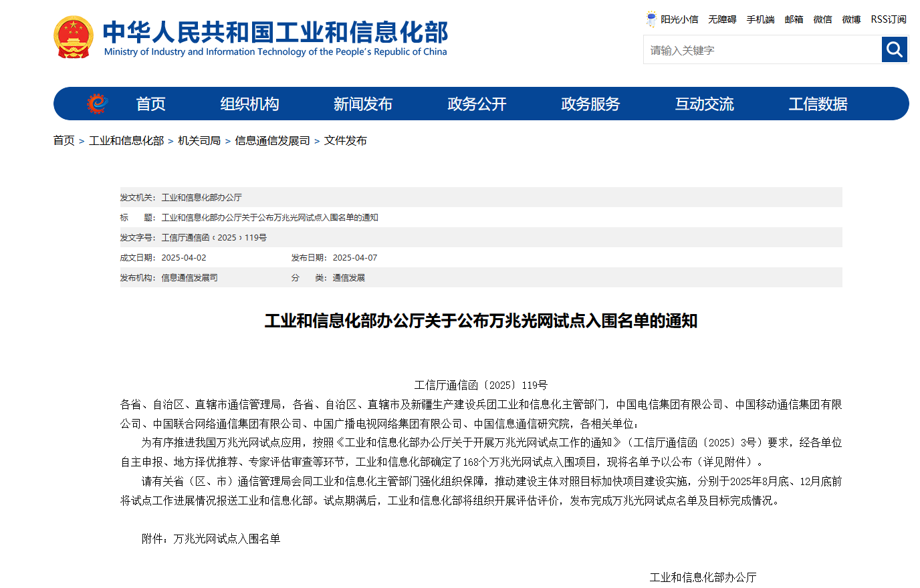Image resolution: width=920 pixels, height=588 pixels.
Task: Click the RSS订阅 subscription link
Action: pyautogui.click(x=888, y=19)
